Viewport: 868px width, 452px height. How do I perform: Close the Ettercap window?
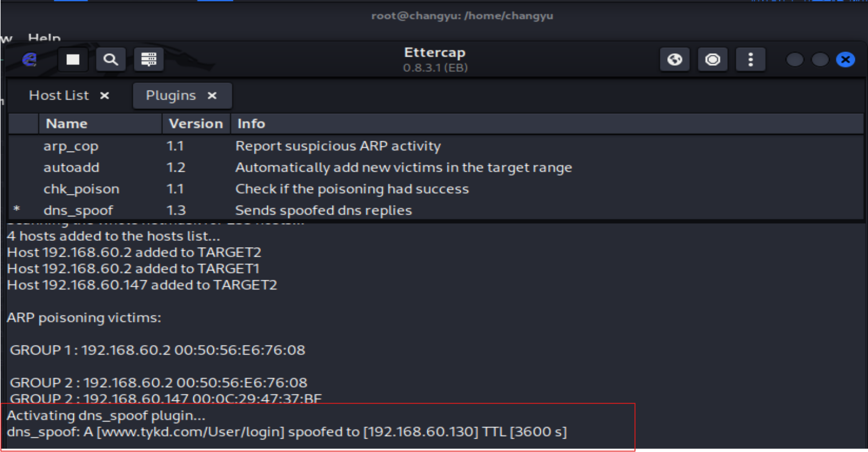tap(845, 60)
